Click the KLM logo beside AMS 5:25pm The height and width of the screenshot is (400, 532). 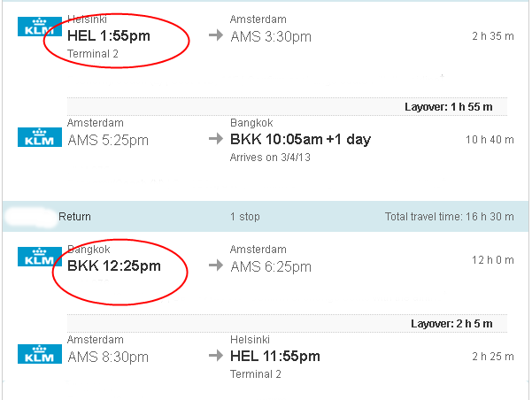coord(40,137)
